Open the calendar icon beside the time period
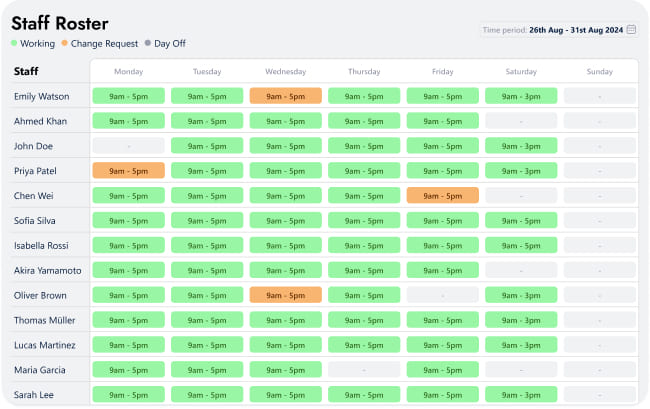650x409 pixels. [x=631, y=29]
